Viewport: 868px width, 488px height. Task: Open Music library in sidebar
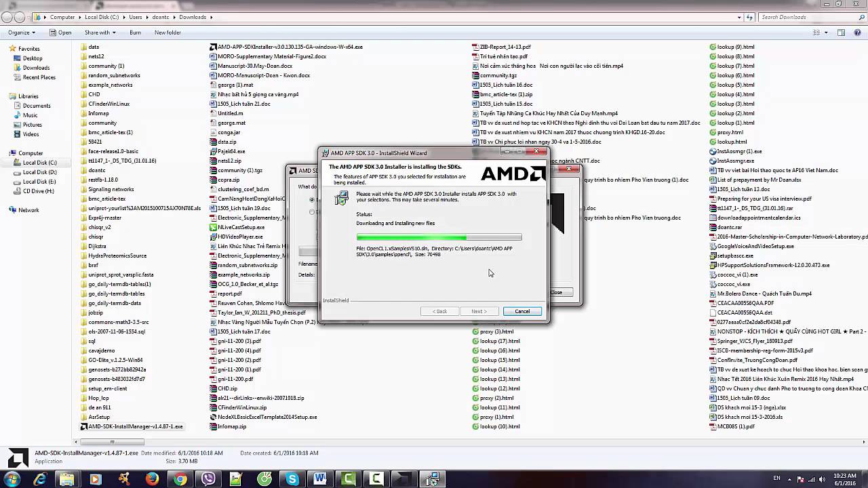click(30, 115)
